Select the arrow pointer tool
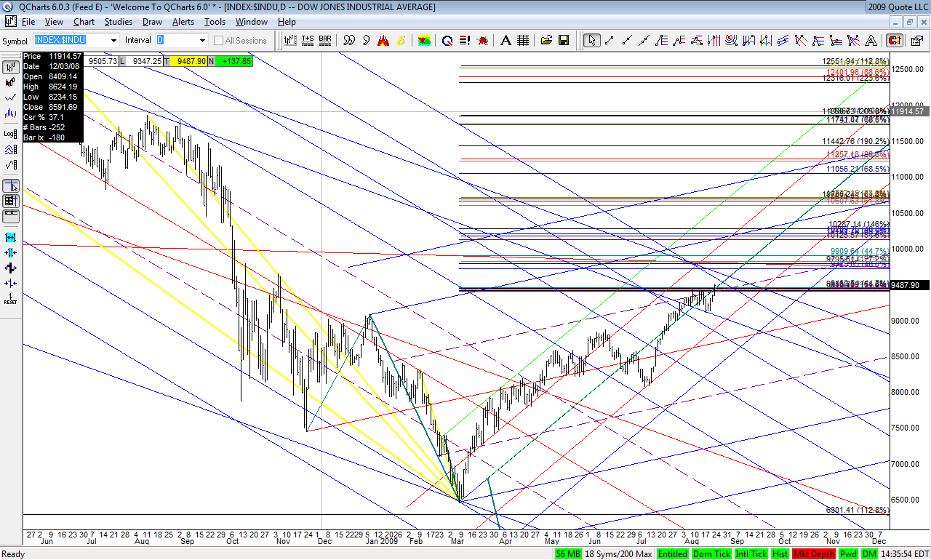 (x=592, y=40)
